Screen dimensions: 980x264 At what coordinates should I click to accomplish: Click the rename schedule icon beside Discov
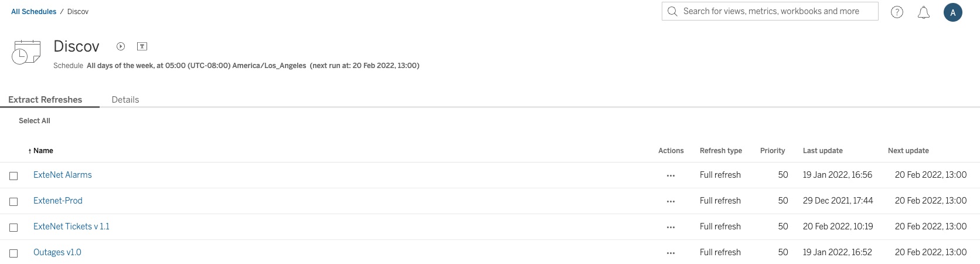[142, 46]
